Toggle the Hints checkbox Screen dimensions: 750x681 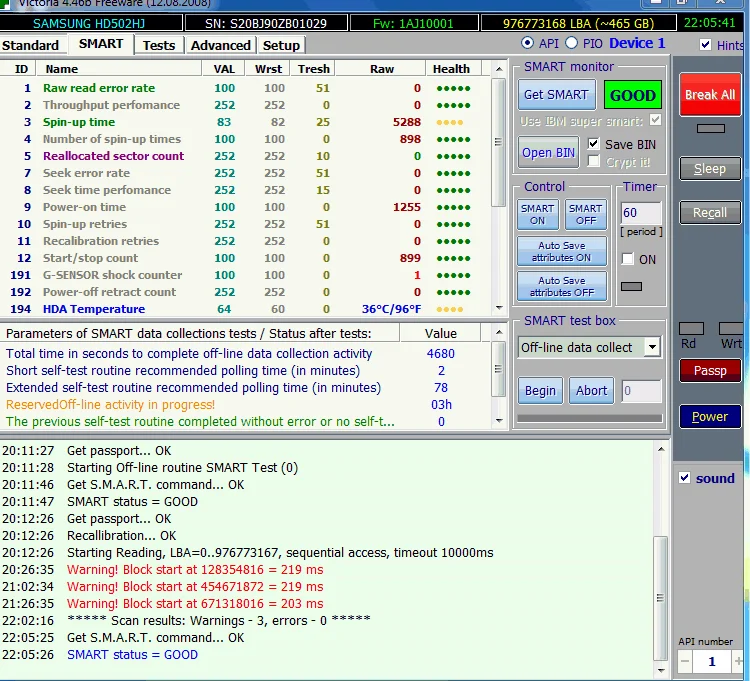(x=706, y=45)
